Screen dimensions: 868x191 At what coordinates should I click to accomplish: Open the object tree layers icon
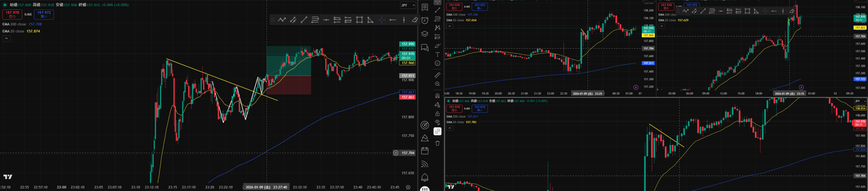(425, 34)
